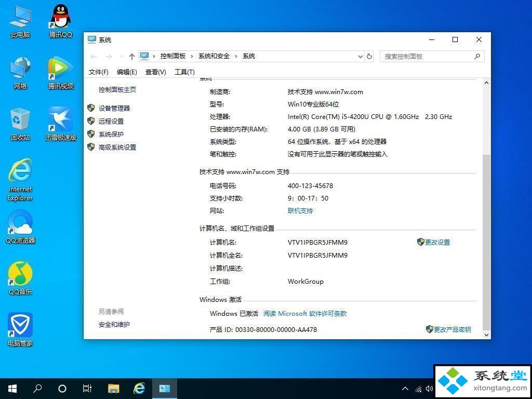Screen dimensions: 532x399
Task: Show hidden tray icons chevron
Action: coord(405,389)
